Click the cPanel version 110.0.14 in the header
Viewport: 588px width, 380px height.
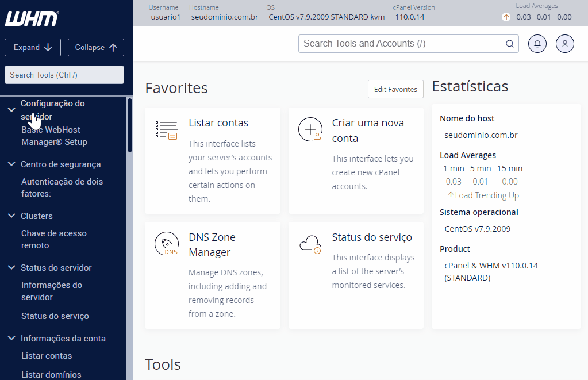(409, 17)
